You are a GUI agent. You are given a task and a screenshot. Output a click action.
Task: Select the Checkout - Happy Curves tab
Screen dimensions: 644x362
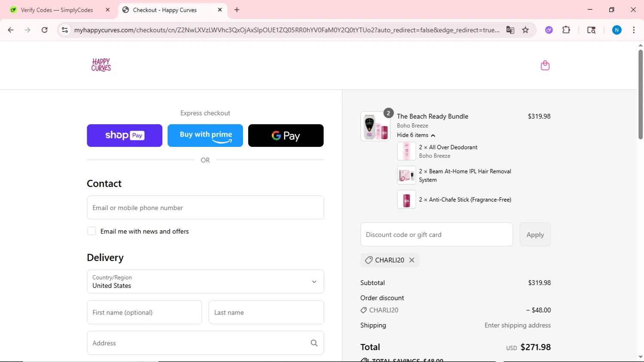165,9
